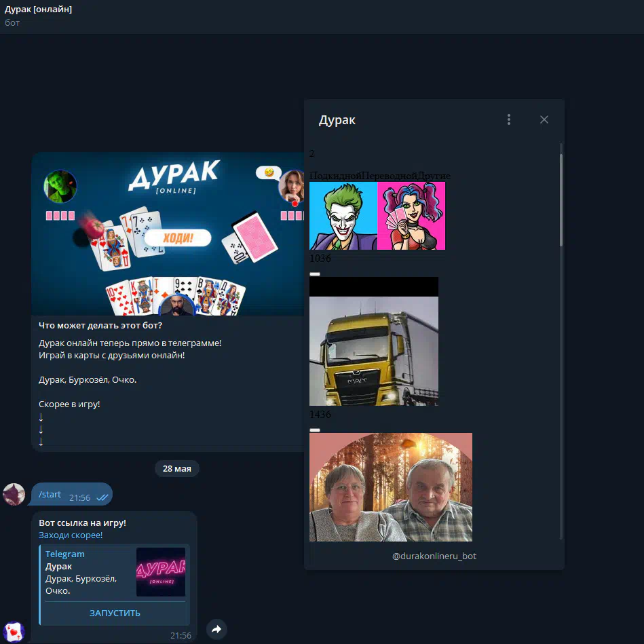Select the pink-haired girl with cards avatar
The width and height of the screenshot is (644, 644).
click(411, 216)
